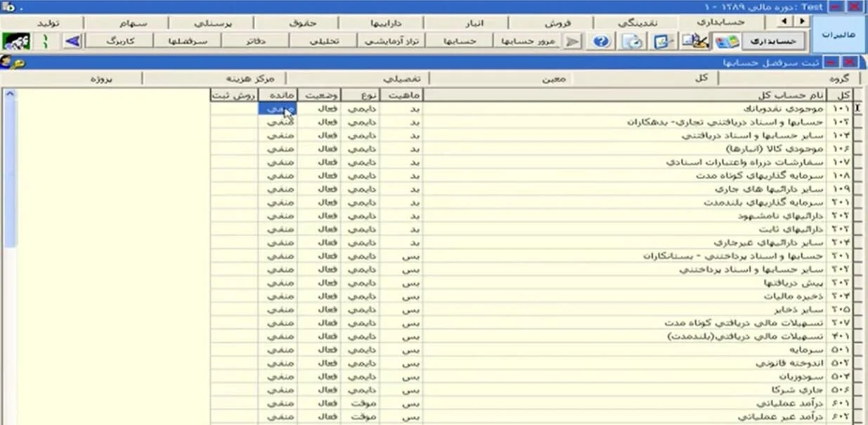Click the gray play arrow toolbar icon
This screenshot has width=868, height=425.
572,41
